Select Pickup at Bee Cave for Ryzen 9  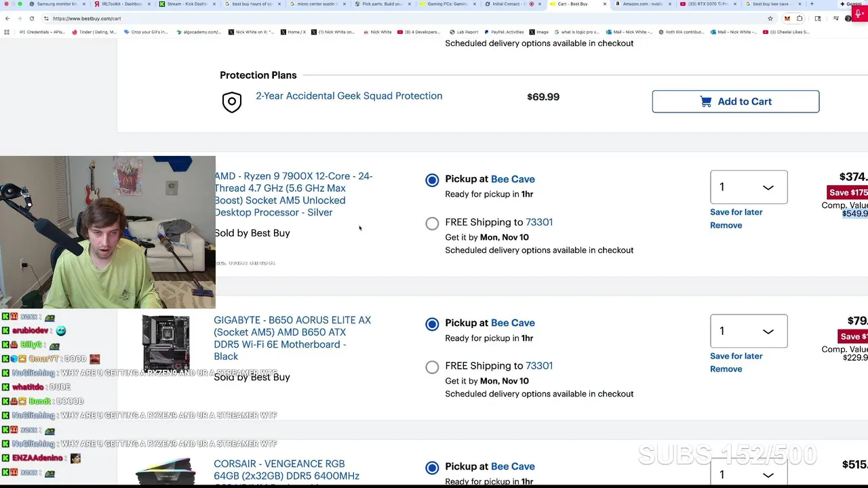click(x=432, y=180)
